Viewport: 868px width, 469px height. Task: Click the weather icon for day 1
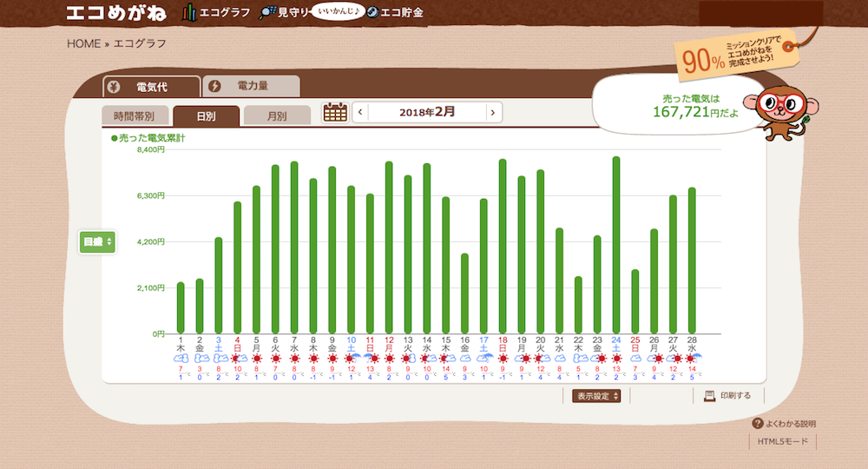[181, 359]
